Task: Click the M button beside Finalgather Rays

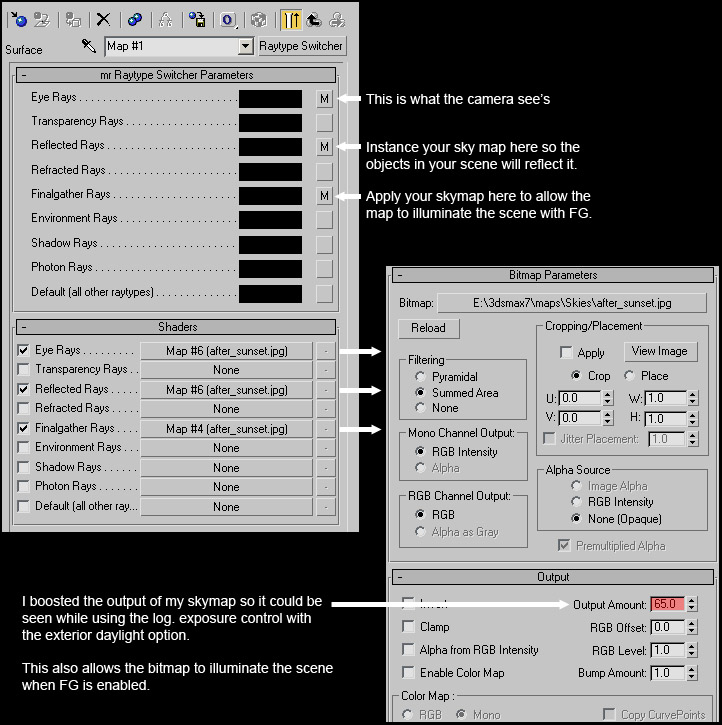Action: coord(324,196)
